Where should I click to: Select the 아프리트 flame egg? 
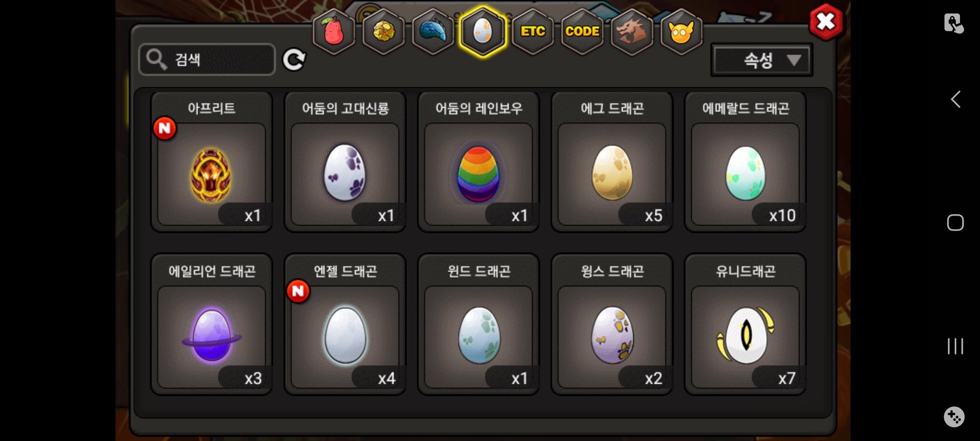pyautogui.click(x=212, y=162)
